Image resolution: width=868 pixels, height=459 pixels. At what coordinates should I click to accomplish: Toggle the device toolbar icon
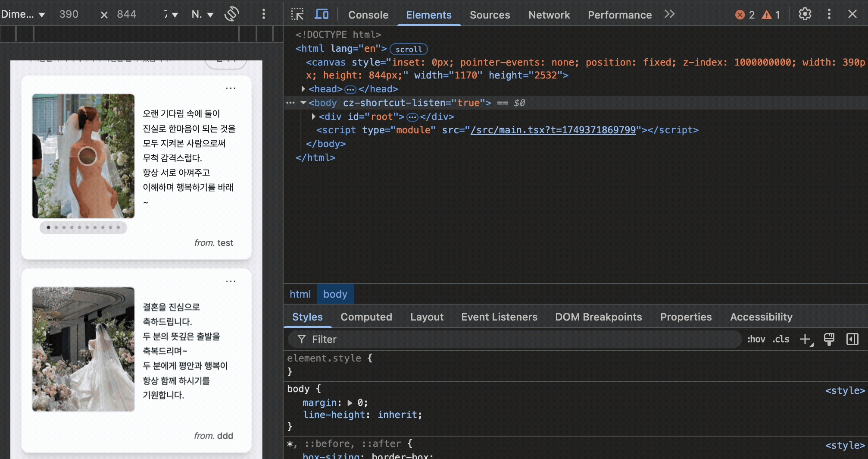pos(322,14)
